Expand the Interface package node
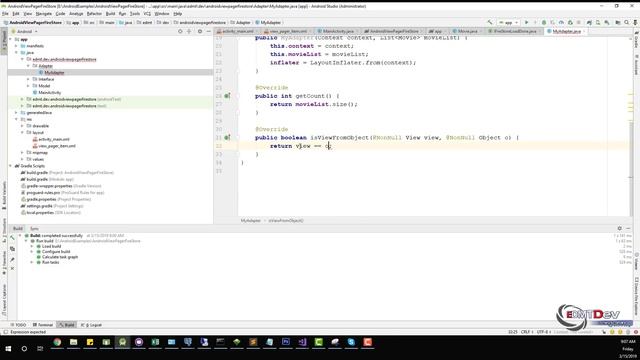Image resolution: width=640 pixels, height=360 pixels. [x=29, y=79]
